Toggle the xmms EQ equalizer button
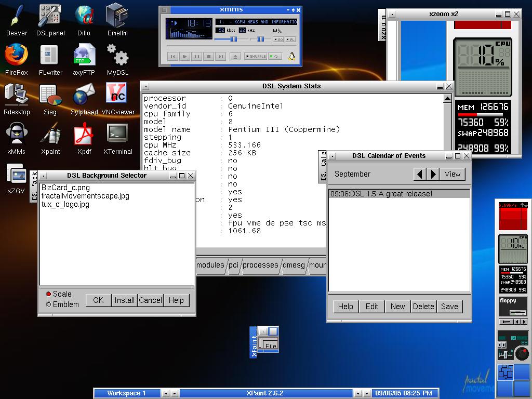 coord(278,39)
